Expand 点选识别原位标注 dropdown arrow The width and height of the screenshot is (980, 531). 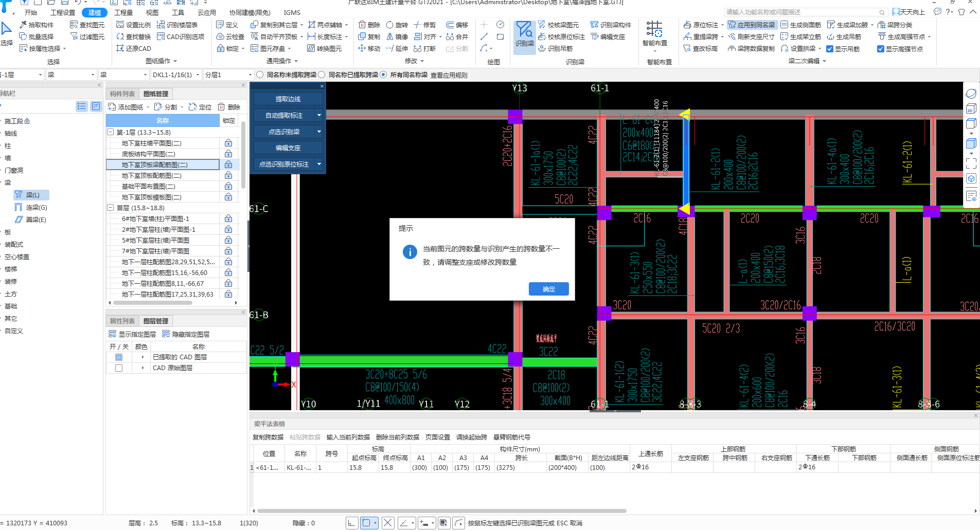[319, 164]
